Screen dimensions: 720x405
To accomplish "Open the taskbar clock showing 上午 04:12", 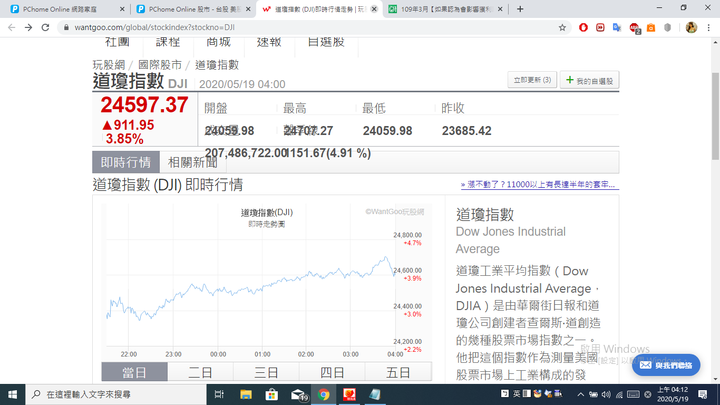I will tap(673, 394).
